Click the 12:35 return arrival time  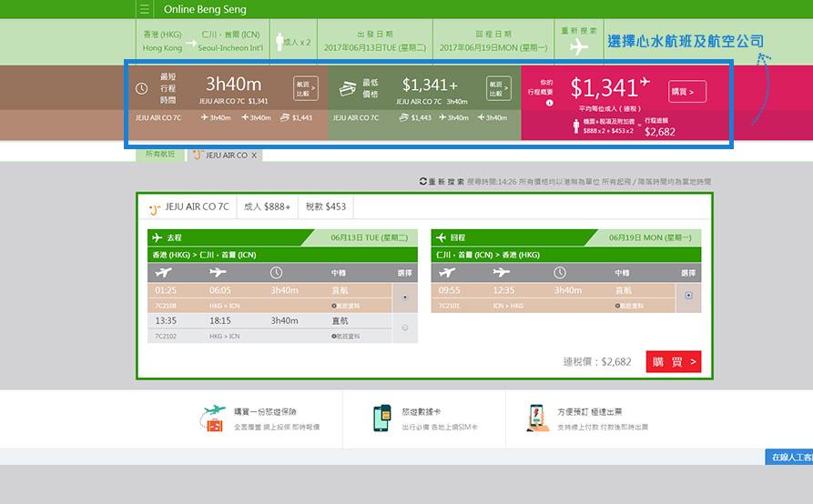point(503,290)
